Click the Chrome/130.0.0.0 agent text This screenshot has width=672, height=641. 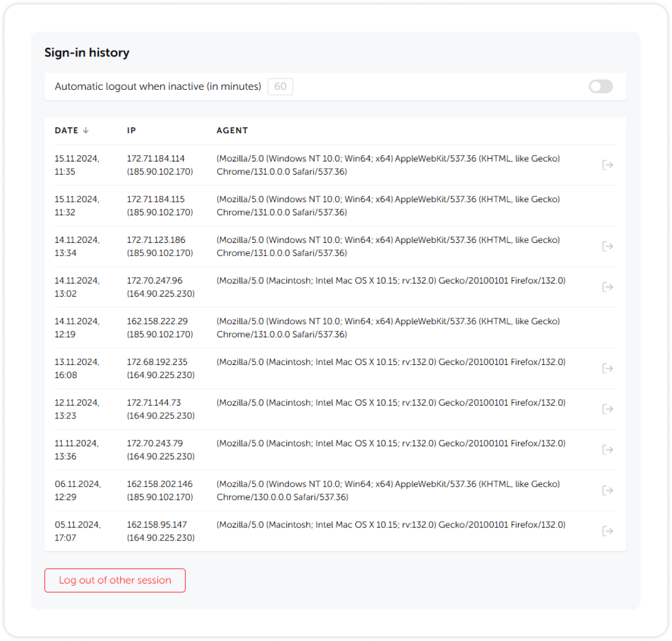pyautogui.click(x=282, y=497)
